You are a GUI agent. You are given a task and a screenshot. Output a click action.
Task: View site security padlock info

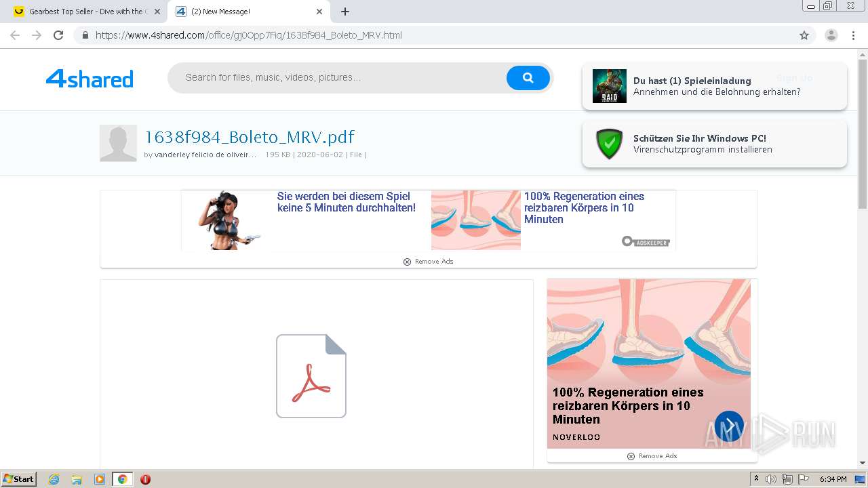(85, 35)
